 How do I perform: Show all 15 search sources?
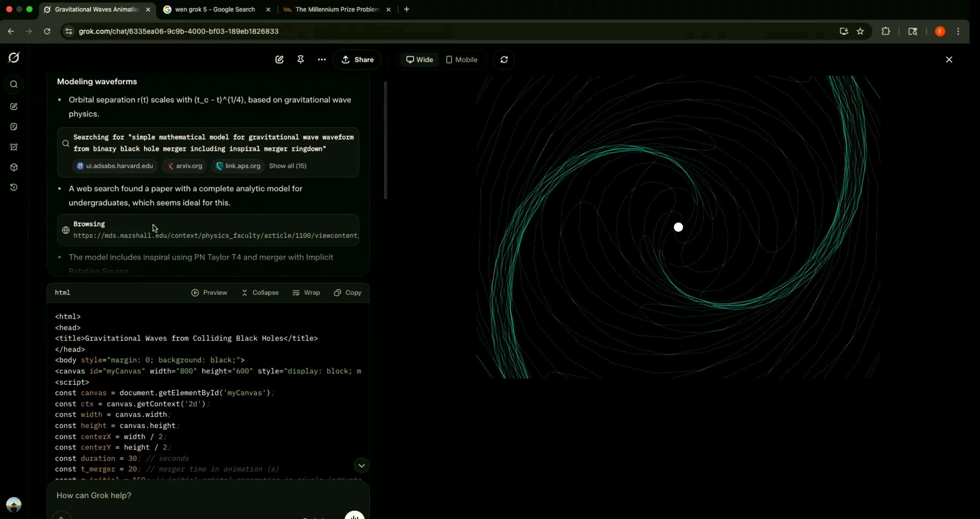tap(288, 166)
